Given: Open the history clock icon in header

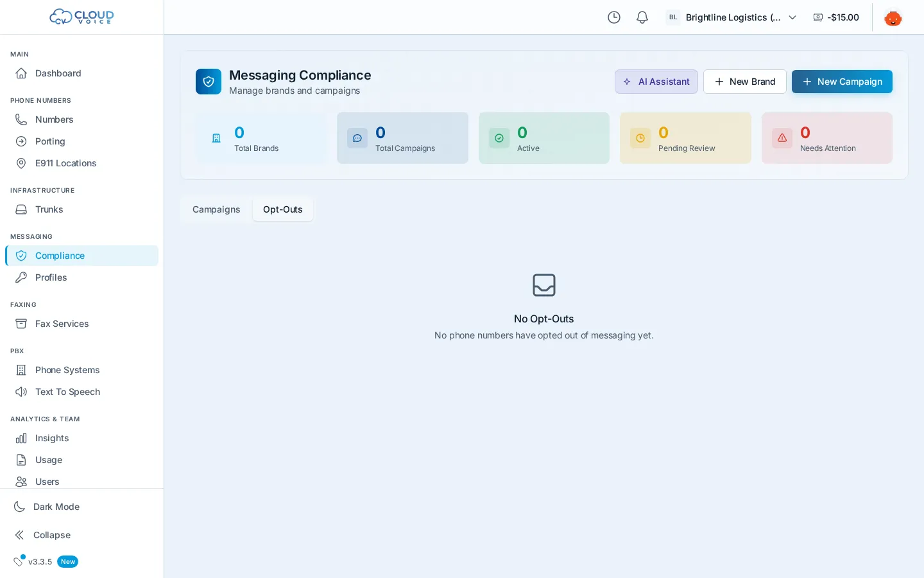Looking at the screenshot, I should (x=614, y=17).
